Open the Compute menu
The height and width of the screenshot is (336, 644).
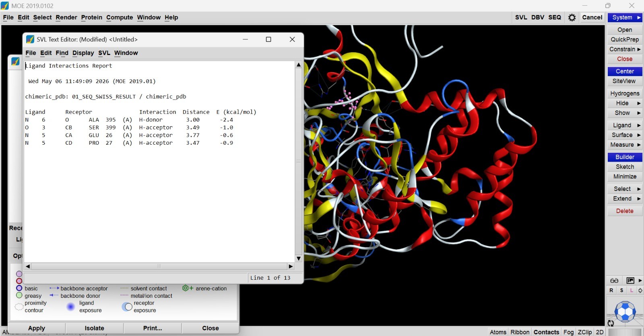[x=120, y=17]
